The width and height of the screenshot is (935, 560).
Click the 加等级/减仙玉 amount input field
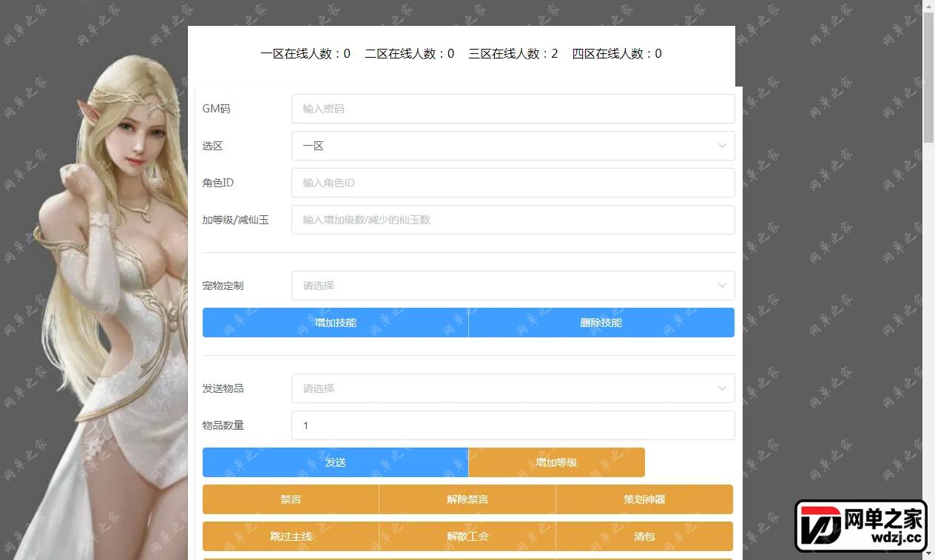[513, 220]
